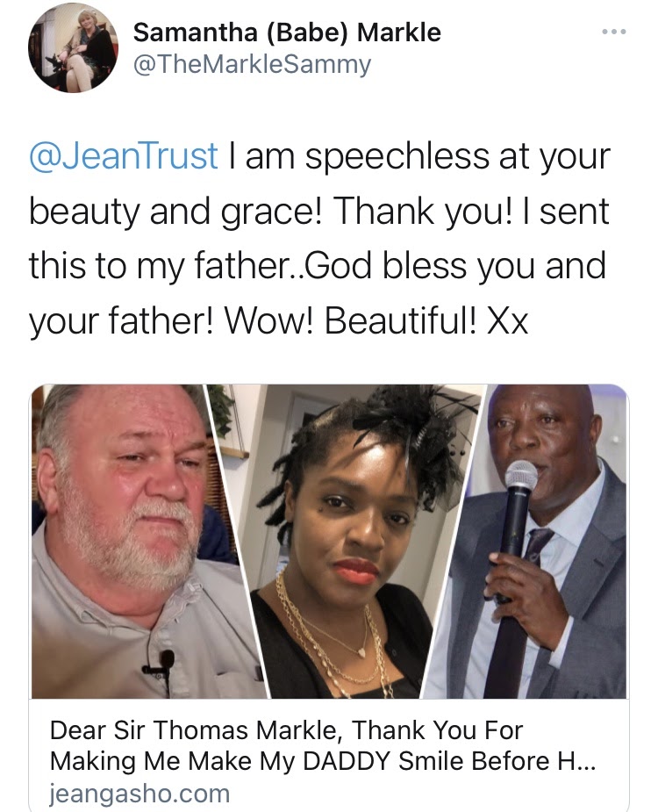Tap the tweet line 'beauty and grace! Thank you!'
The image size is (658, 812).
coord(272,212)
